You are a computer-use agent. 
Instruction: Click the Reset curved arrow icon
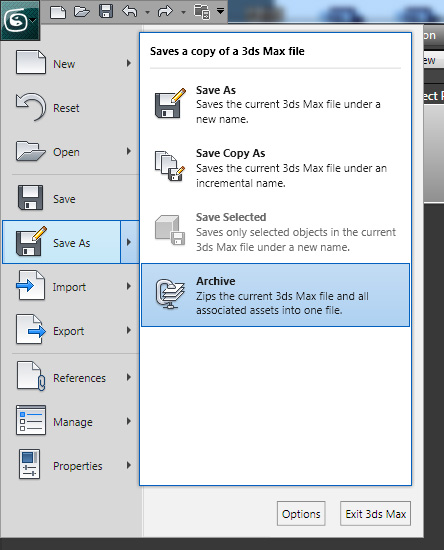pyautogui.click(x=31, y=106)
